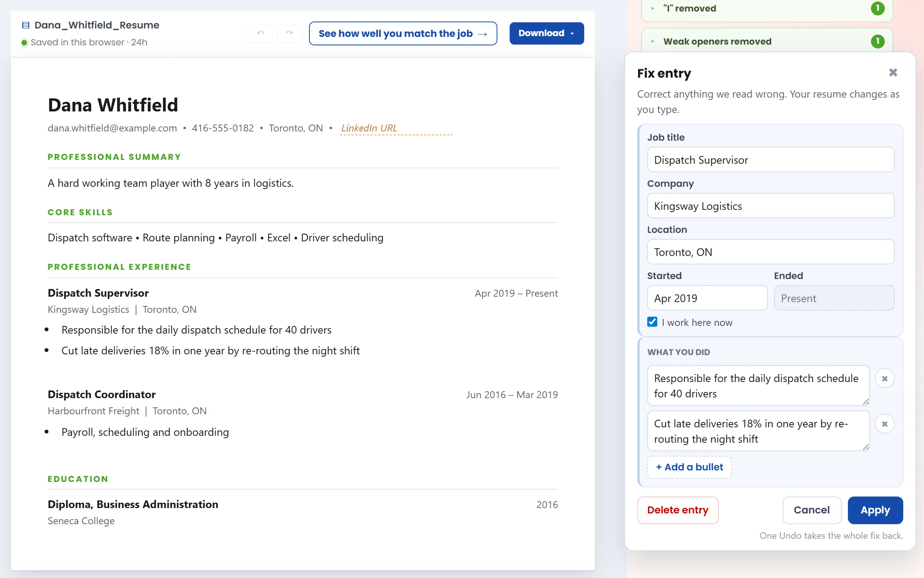
Task: Click the email dana.whitfield@example.com
Action: click(x=112, y=128)
